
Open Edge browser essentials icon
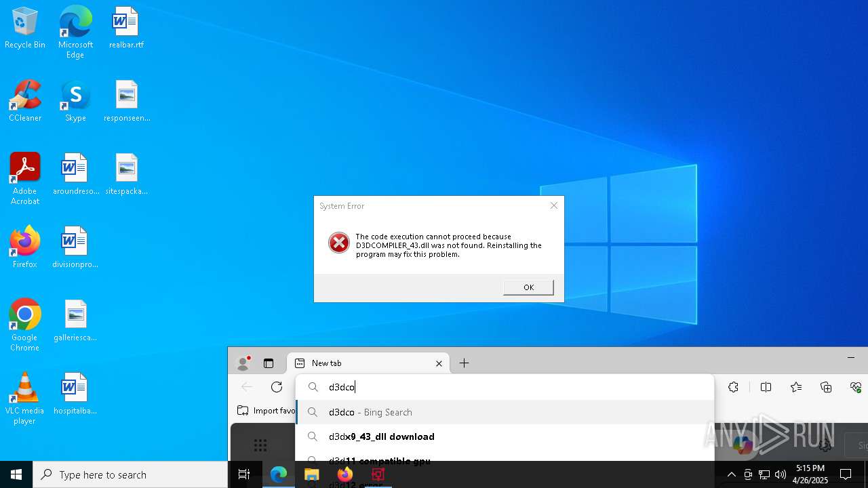tap(856, 387)
